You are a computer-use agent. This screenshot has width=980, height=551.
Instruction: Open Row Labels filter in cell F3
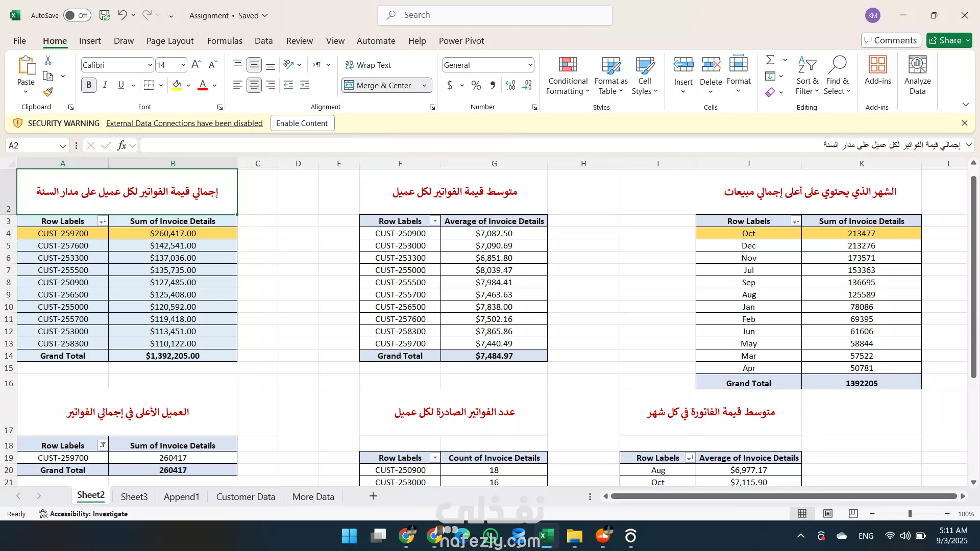tap(435, 221)
